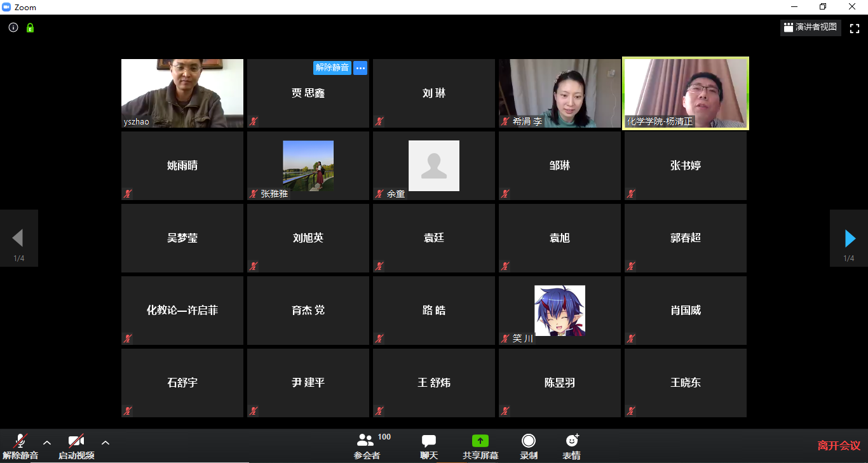868x463 pixels.
Task: Select yszhao's video tile
Action: [182, 93]
